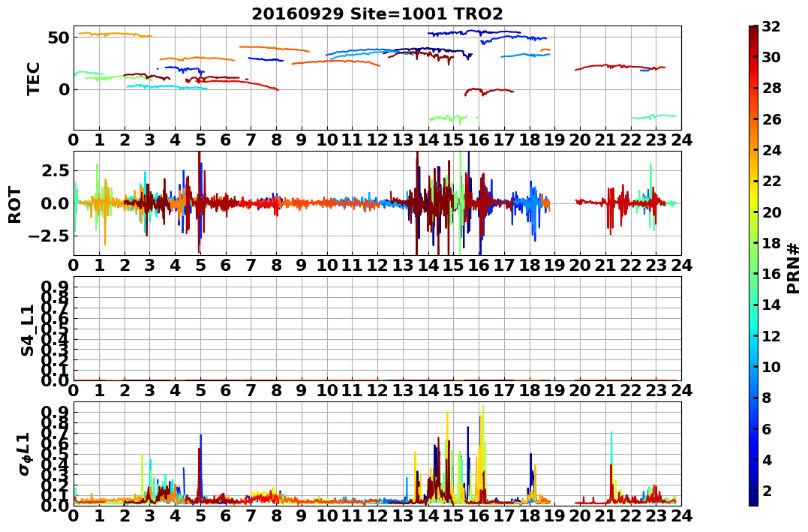Click the "6" x-tick under the ROT panel
The width and height of the screenshot is (808, 532).
[x=226, y=266]
